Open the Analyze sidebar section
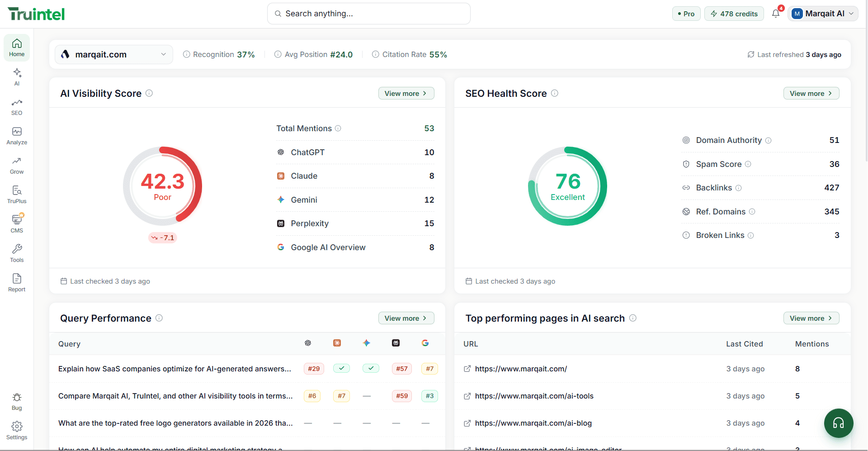868x451 pixels. pos(17,136)
